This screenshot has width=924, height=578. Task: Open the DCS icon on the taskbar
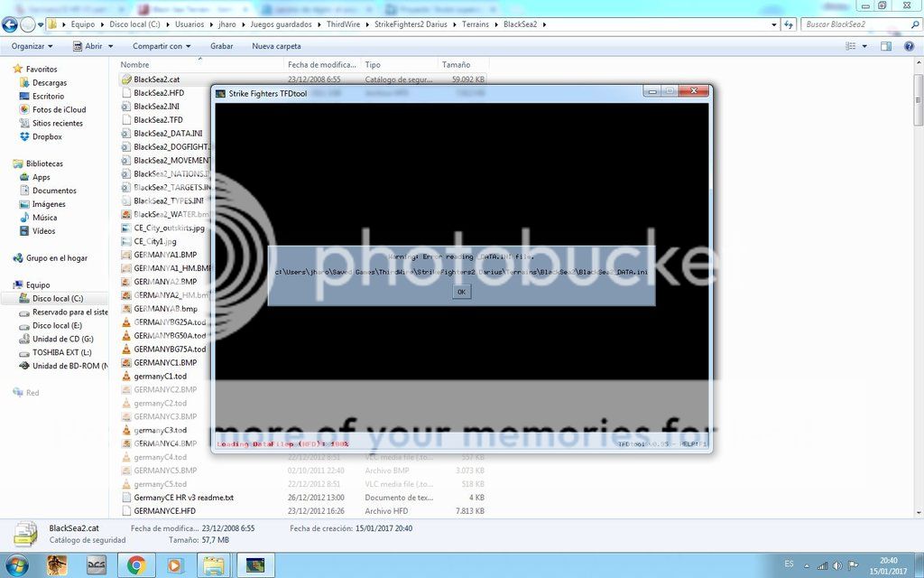(x=96, y=565)
